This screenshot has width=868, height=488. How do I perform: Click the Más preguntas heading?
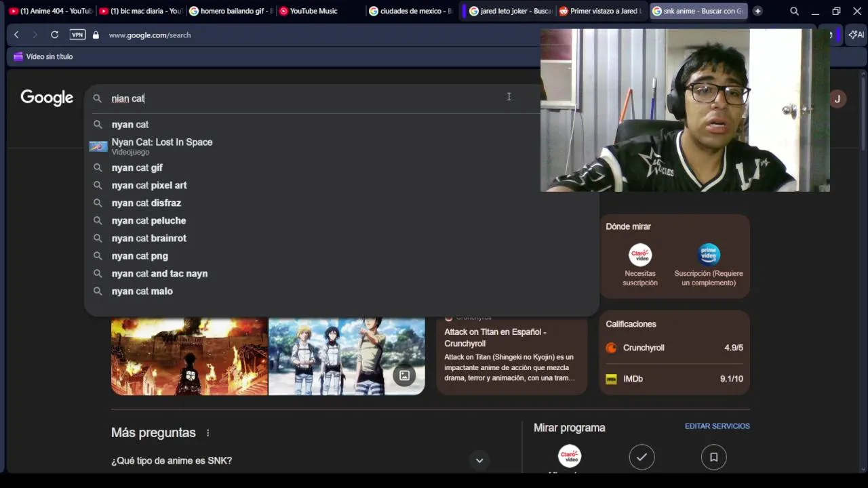pyautogui.click(x=153, y=432)
